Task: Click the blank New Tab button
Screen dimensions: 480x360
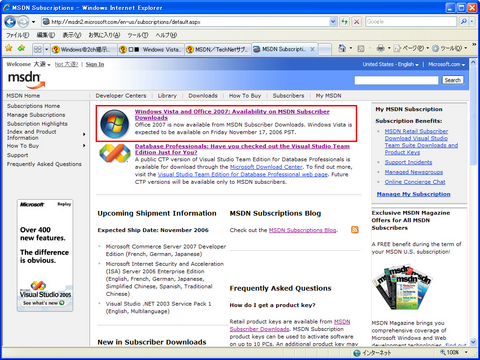Action: pyautogui.click(x=325, y=49)
